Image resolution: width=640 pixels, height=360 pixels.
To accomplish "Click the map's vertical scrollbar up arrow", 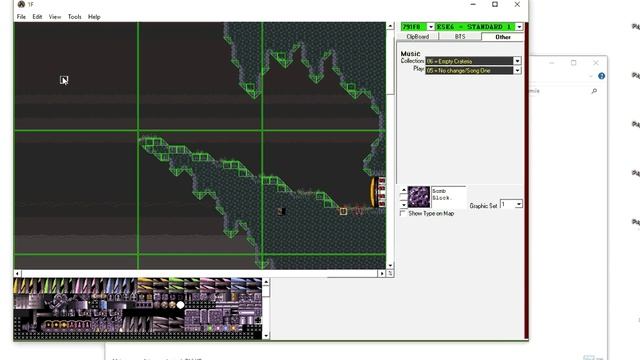I will tap(390, 26).
